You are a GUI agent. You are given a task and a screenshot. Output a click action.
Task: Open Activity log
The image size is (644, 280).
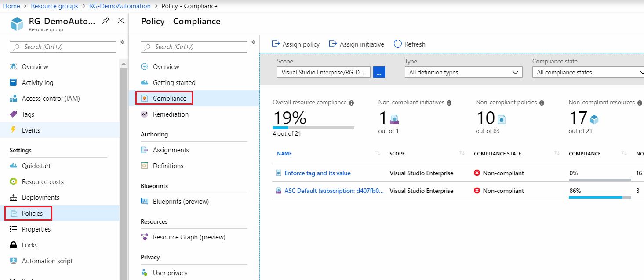pyautogui.click(x=37, y=83)
